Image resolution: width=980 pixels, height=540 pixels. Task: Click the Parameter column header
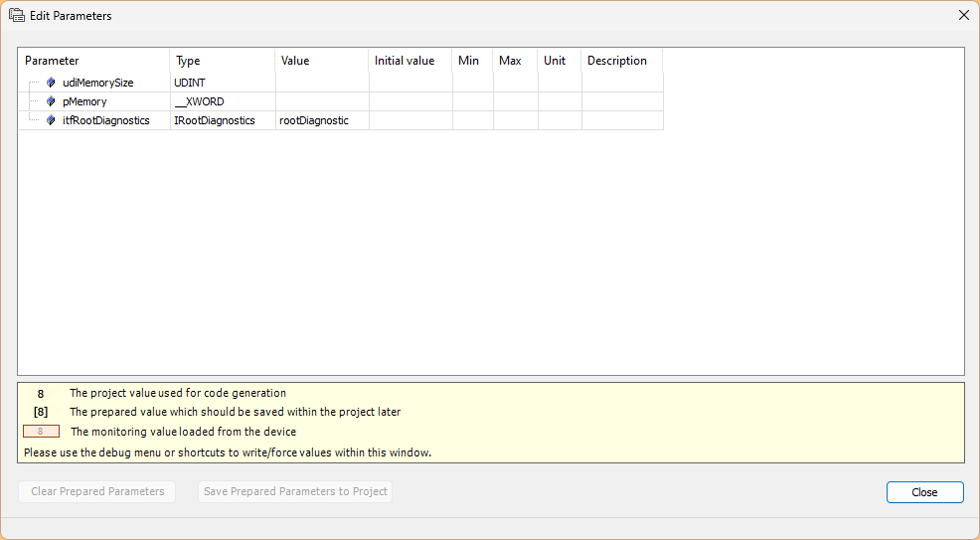[x=94, y=61]
